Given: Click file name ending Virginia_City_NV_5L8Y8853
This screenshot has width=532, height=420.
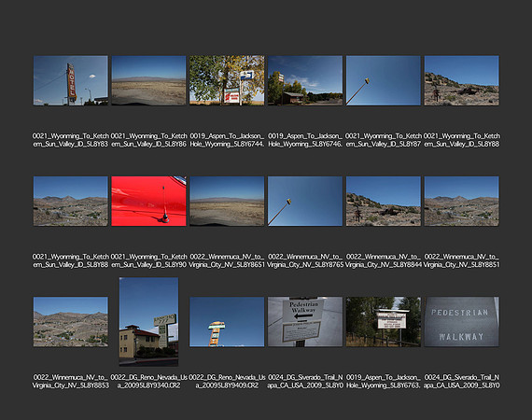Looking at the screenshot, I should 71,382.
